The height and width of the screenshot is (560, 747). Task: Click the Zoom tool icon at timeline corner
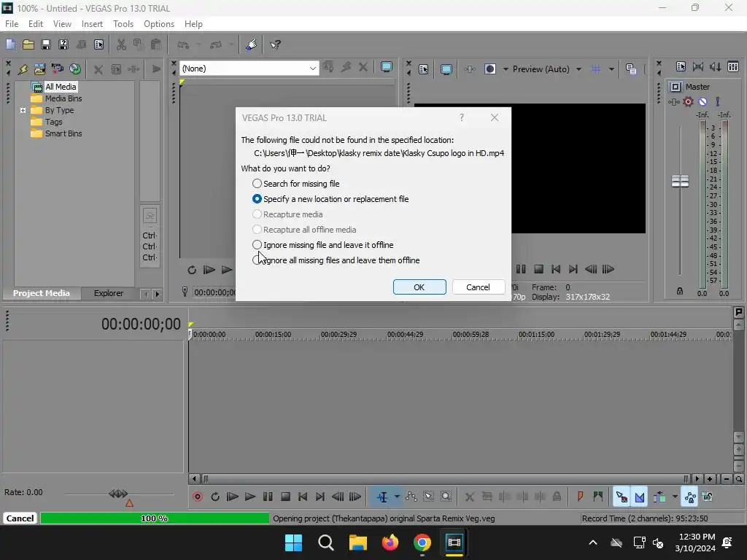pyautogui.click(x=738, y=479)
